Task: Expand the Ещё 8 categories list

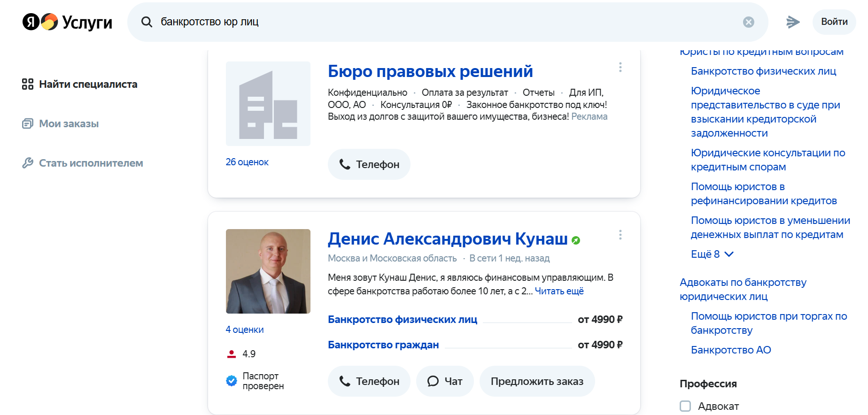Action: (x=712, y=254)
